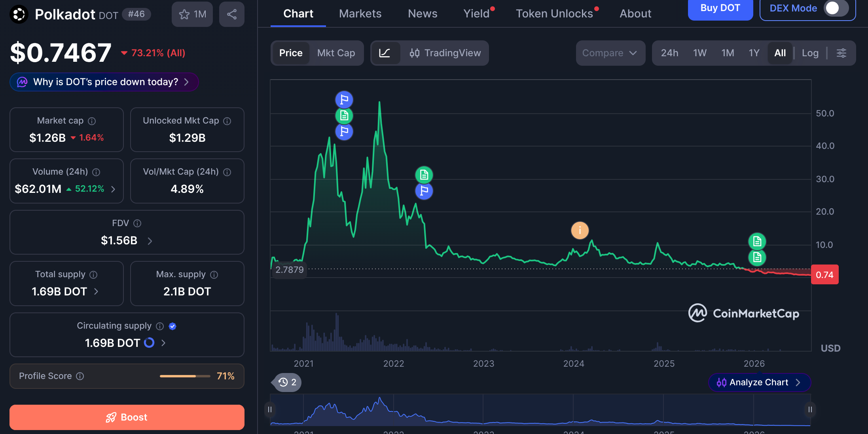Toggle Log scale on chart
The image size is (868, 434).
[x=810, y=53]
